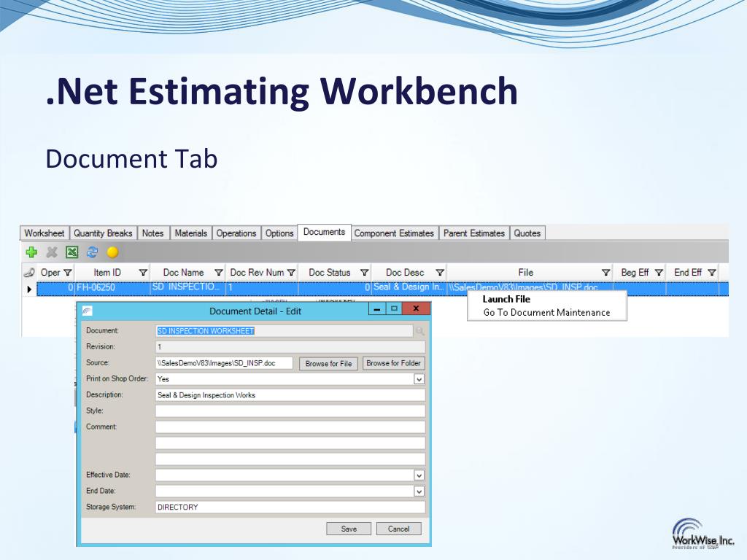Open the End Eff column filter
The width and height of the screenshot is (747, 560).
[x=712, y=273]
